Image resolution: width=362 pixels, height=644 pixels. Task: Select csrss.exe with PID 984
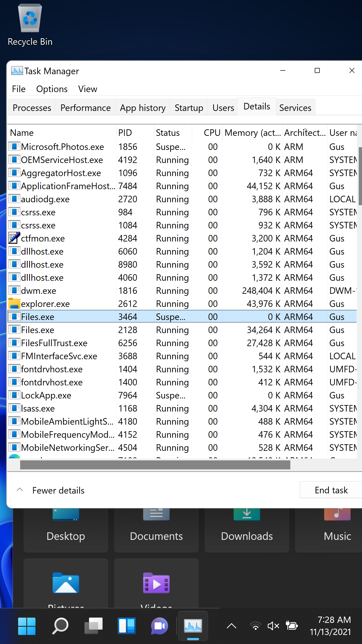coord(182,212)
